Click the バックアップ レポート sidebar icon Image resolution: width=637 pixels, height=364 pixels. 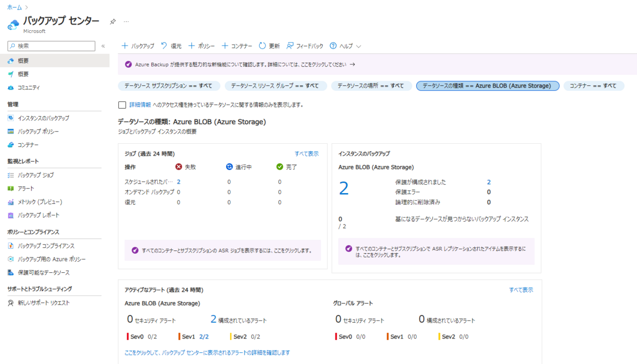[11, 215]
